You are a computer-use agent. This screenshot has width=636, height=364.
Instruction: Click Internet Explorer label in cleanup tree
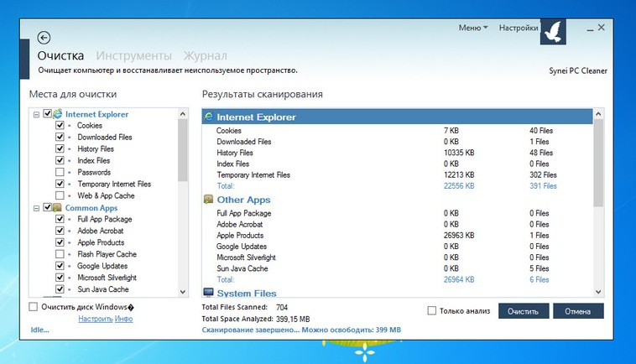97,114
